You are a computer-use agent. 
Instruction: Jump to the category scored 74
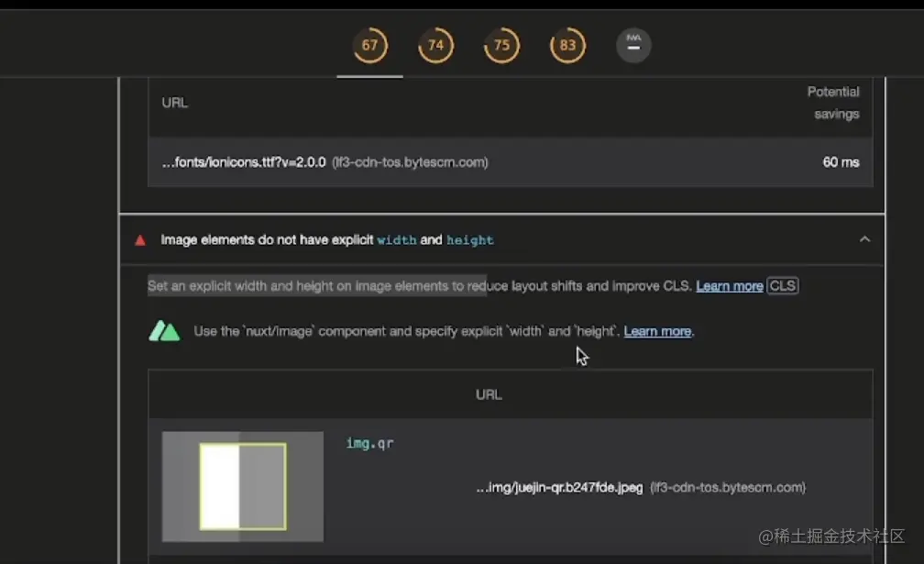coord(435,45)
